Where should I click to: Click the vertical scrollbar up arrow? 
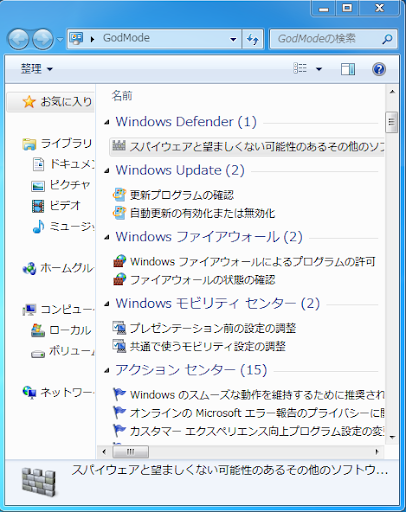(392, 92)
